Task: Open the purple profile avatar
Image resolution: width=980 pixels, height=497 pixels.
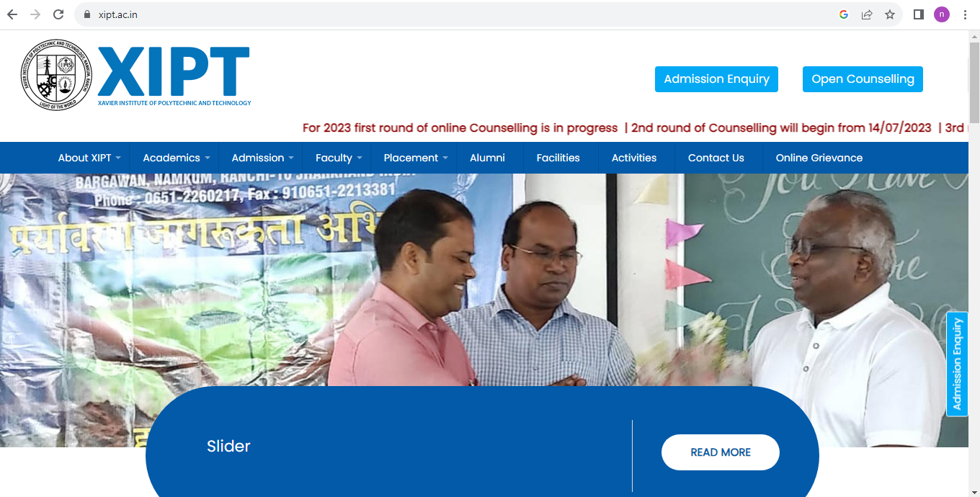Action: click(942, 14)
